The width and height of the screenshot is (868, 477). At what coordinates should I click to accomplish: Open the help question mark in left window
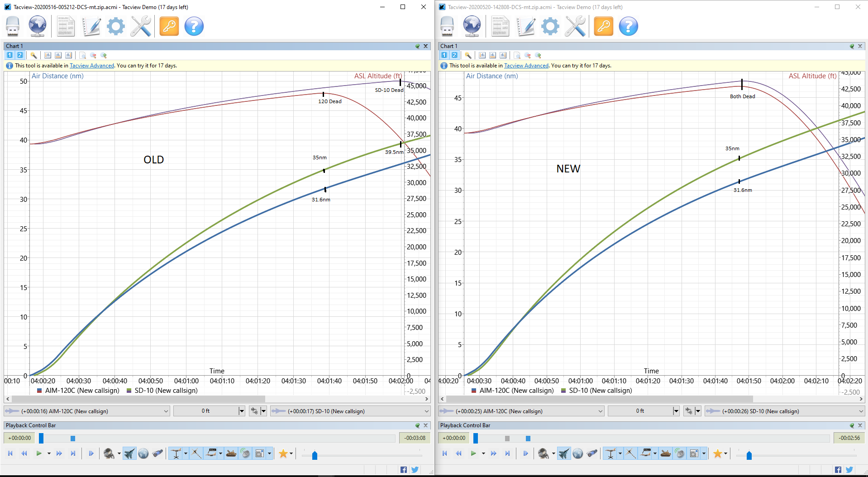194,26
